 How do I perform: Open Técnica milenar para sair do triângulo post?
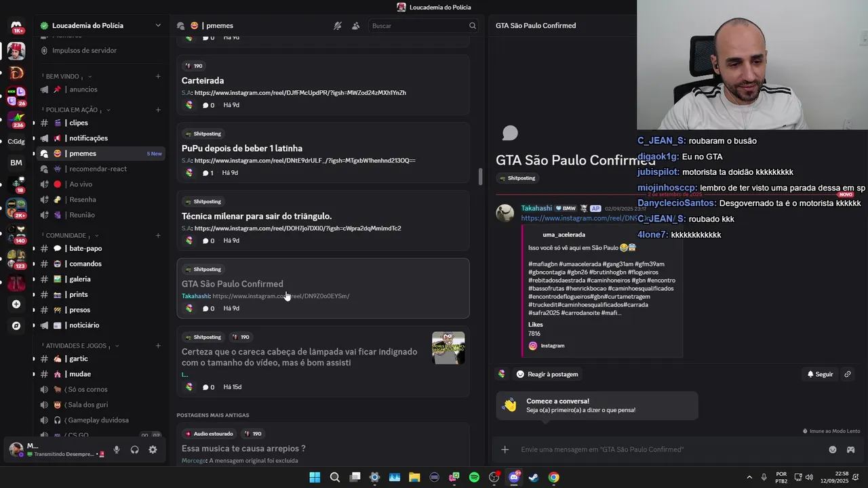point(323,220)
